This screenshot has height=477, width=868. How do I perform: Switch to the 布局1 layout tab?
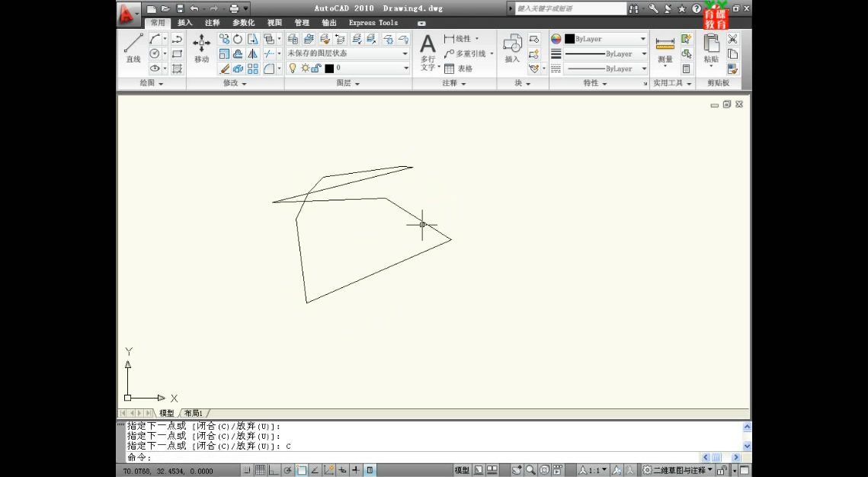point(194,413)
